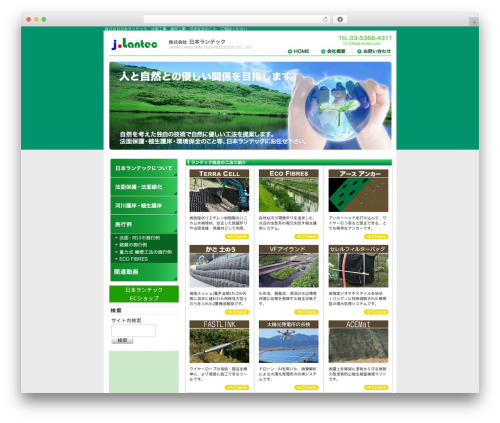
Task: Click Check button under かご 土のう
Action: 237,312
